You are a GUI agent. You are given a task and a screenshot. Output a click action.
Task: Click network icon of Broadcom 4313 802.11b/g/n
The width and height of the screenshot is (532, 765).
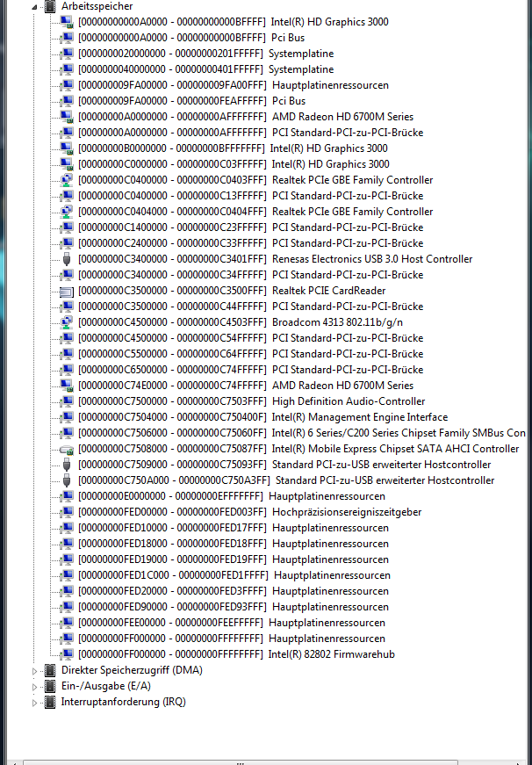67,322
